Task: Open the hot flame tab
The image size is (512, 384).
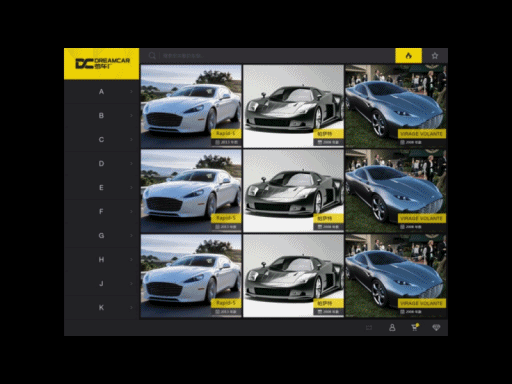Action: 408,56
